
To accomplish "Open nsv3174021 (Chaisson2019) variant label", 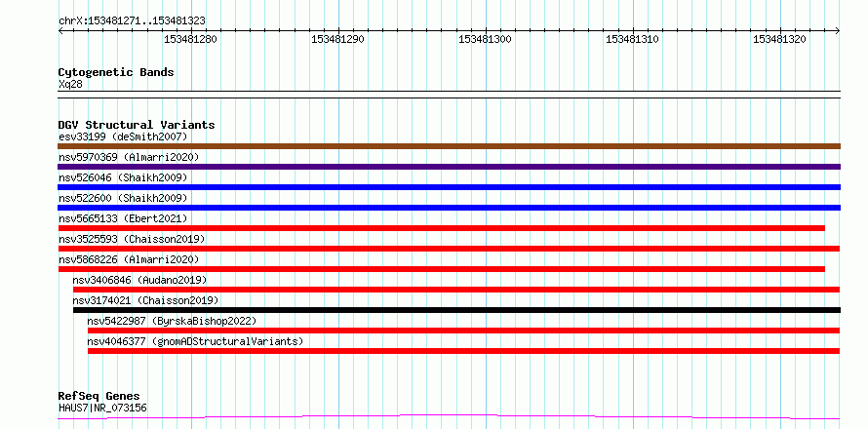I will 145,300.
